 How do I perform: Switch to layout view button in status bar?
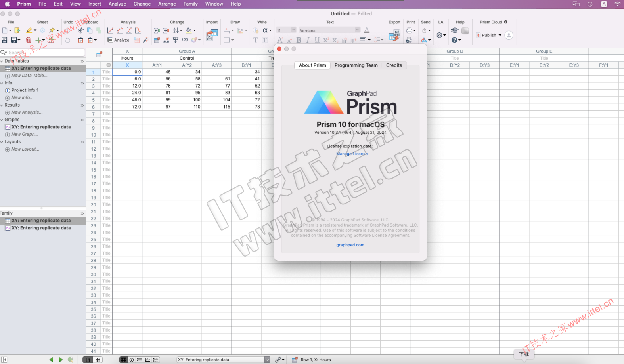click(156, 360)
